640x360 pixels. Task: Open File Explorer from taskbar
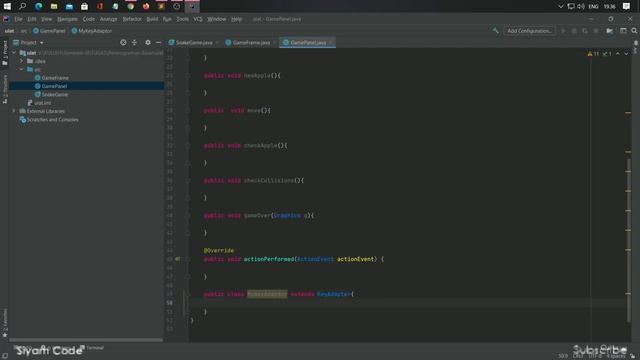point(54,6)
